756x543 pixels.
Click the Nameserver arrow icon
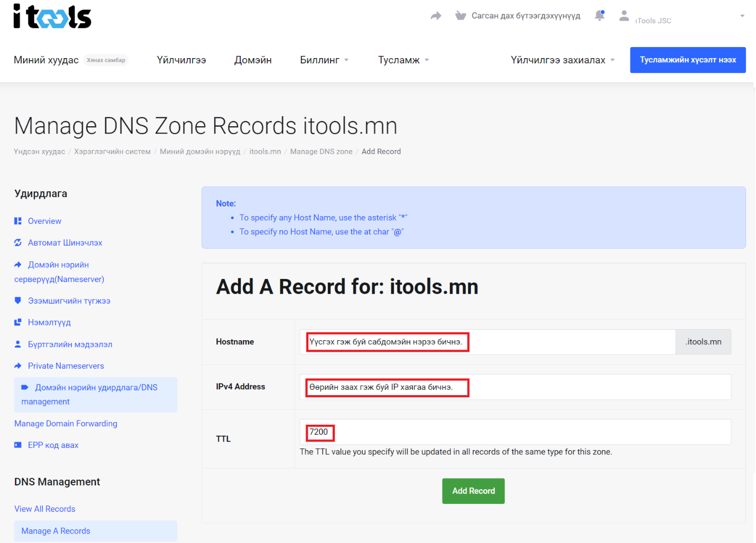click(18, 265)
